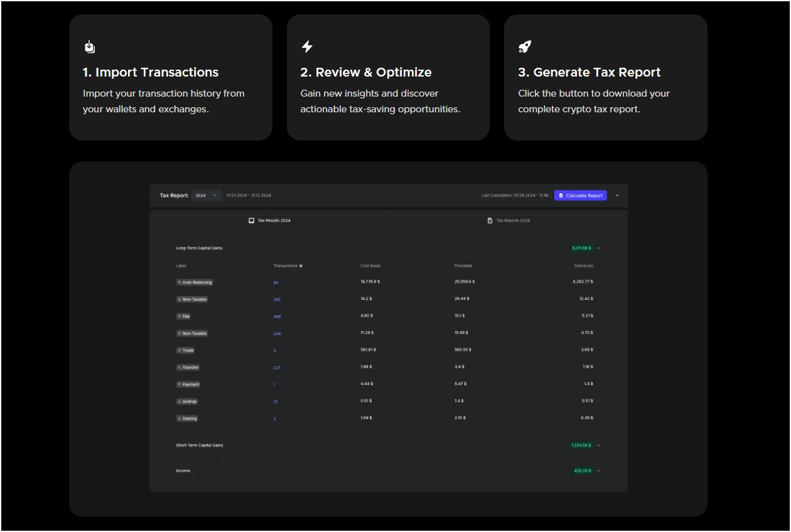Click the Auto-Balancing label tag
791x532 pixels.
195,282
